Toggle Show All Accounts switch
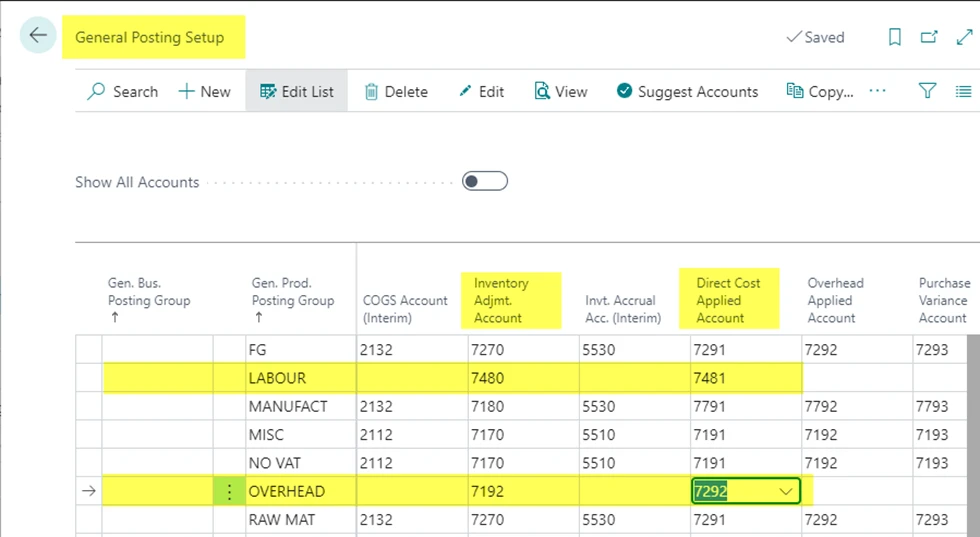This screenshot has height=537, width=980. tap(484, 181)
